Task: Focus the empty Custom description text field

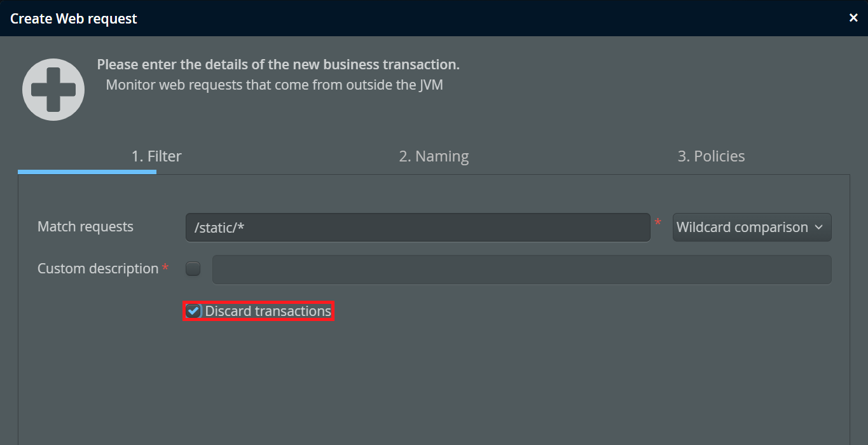Action: tap(521, 270)
